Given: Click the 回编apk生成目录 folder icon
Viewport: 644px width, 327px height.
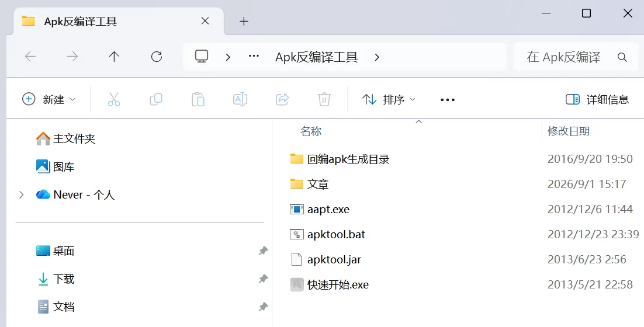Looking at the screenshot, I should (296, 159).
